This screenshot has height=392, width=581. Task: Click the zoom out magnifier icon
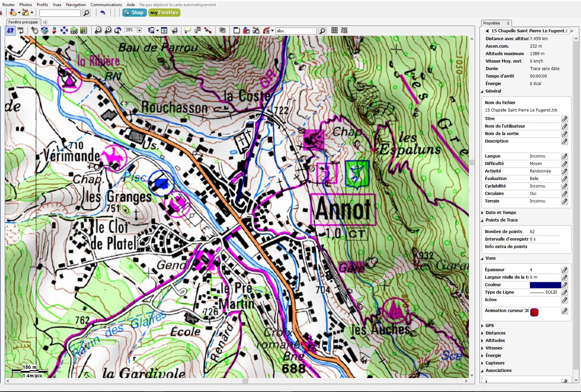tap(98, 30)
